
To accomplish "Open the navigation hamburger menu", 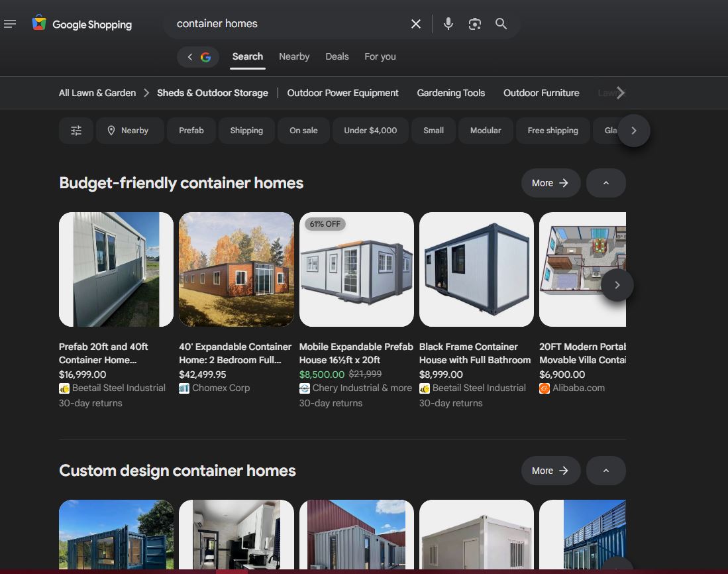I will (x=10, y=23).
